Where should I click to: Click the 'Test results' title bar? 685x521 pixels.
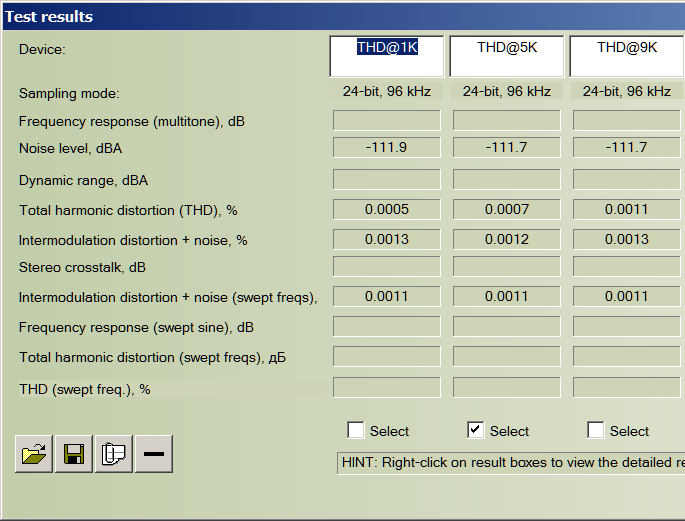(x=344, y=17)
